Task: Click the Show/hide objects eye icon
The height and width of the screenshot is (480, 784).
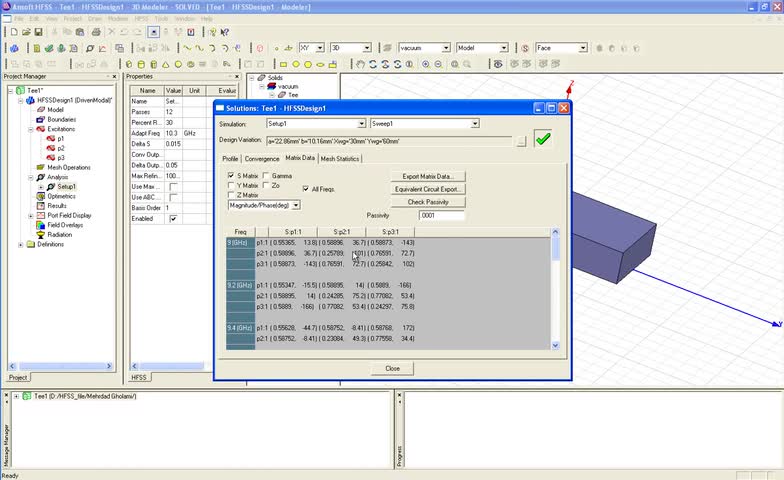Action: (498, 64)
